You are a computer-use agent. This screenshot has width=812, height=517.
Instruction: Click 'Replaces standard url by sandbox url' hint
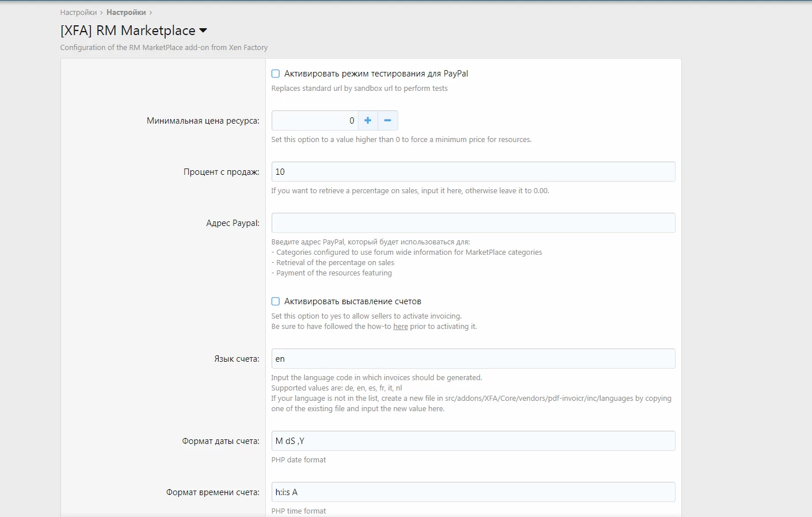(x=359, y=89)
